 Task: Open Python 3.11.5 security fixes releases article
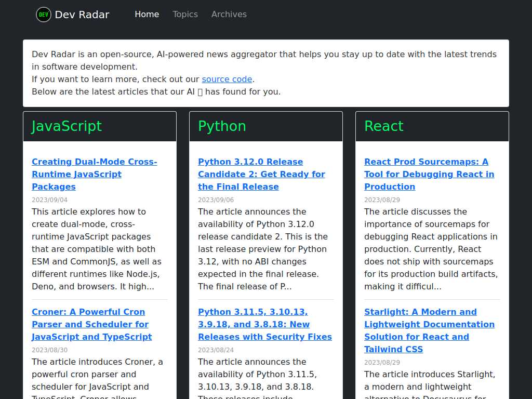(265, 324)
